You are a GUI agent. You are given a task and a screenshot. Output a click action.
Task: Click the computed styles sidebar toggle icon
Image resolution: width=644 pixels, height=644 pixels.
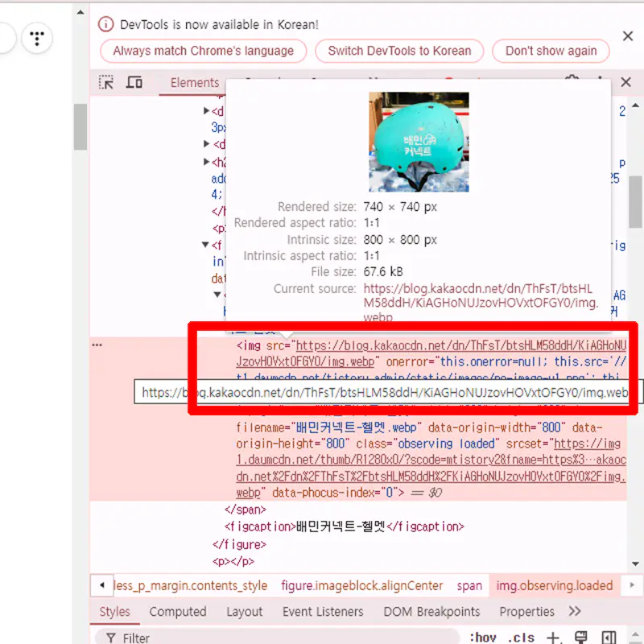pos(609,638)
